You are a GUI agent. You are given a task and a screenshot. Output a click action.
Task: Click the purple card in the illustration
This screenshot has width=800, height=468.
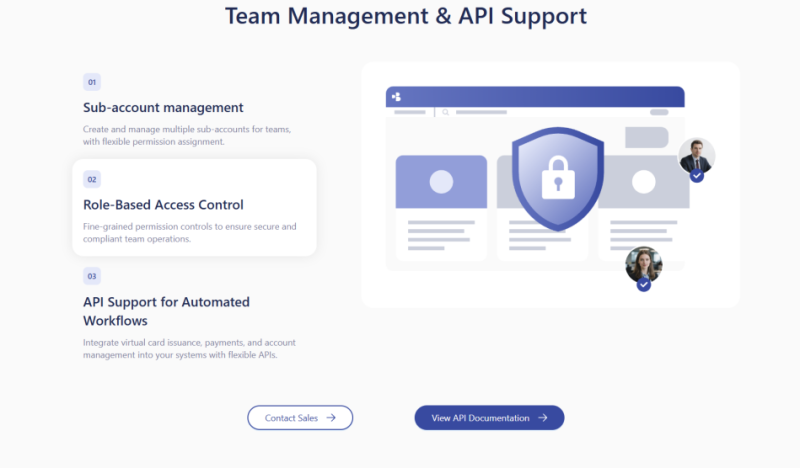click(x=441, y=181)
